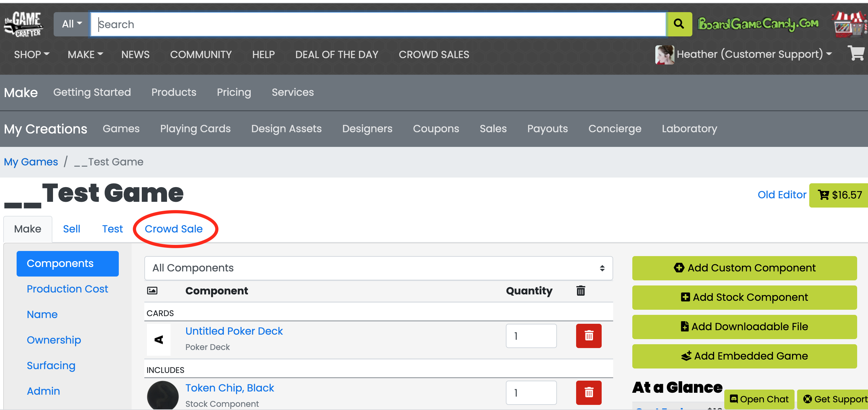868x410 pixels.
Task: Open the All Components filter dropdown
Action: tap(378, 268)
